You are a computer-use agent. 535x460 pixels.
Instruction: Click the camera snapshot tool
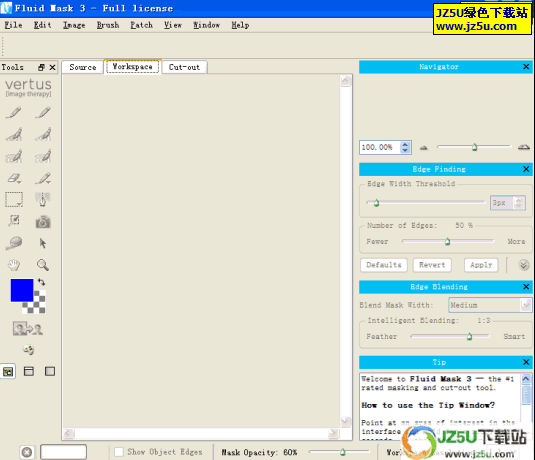43,222
